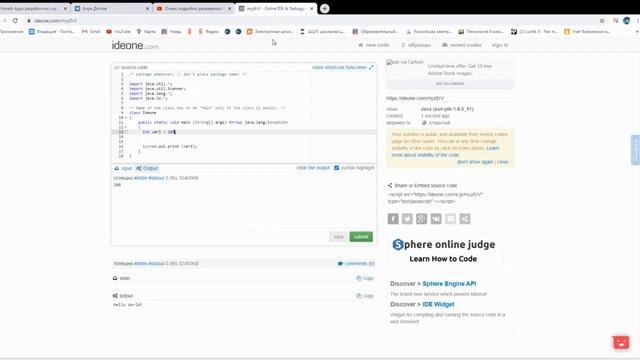Screen dimensions: 640x360
Task: Open the red chat widget
Action: coord(621,342)
